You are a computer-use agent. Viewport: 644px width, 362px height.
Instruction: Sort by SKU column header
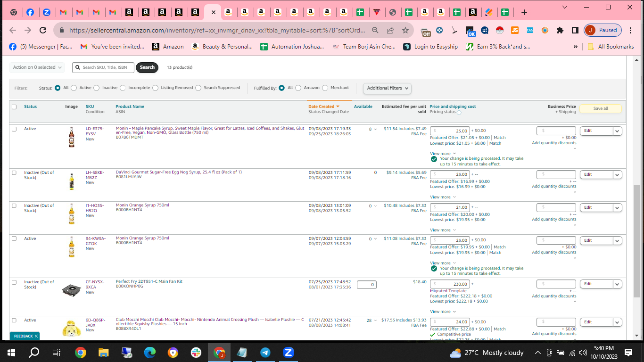click(x=90, y=107)
